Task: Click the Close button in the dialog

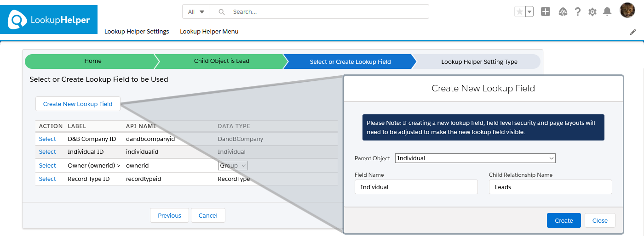Action: pos(600,220)
